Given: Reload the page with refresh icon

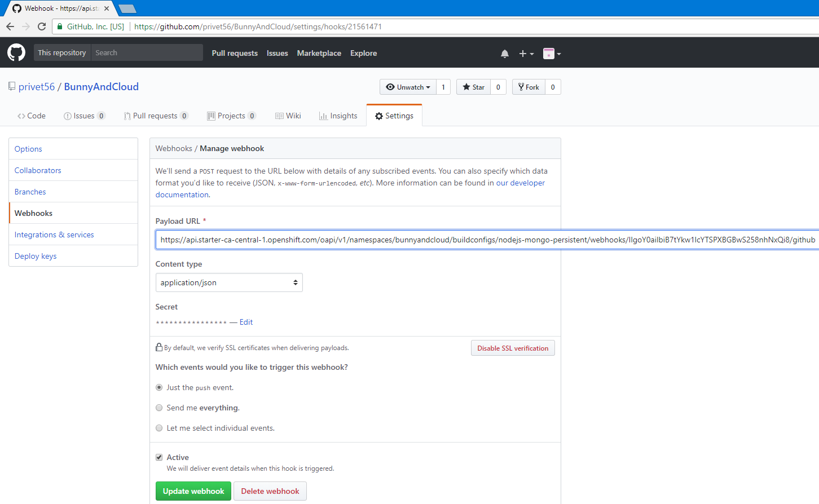Looking at the screenshot, I should click(42, 26).
